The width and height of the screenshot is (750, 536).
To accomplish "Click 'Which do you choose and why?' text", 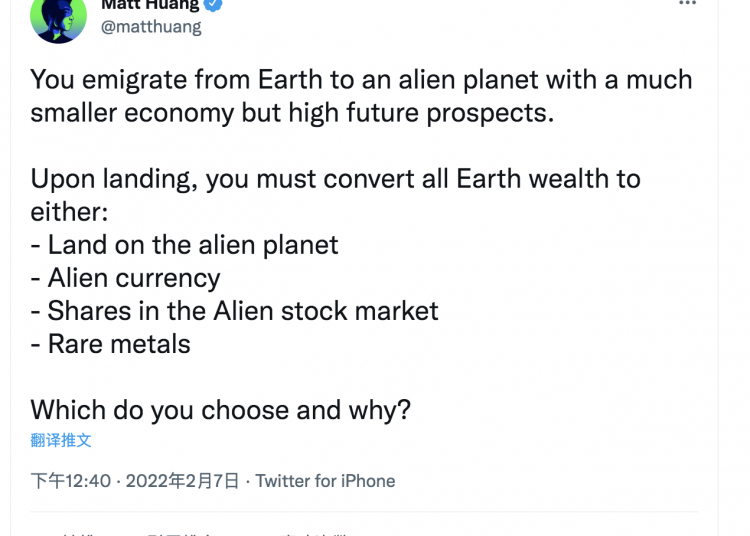I will coord(220,410).
